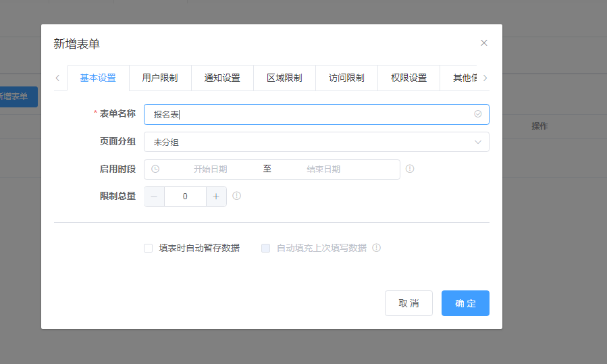Go to the 访问限制 tab
Image resolution: width=607 pixels, height=364 pixels.
point(346,78)
